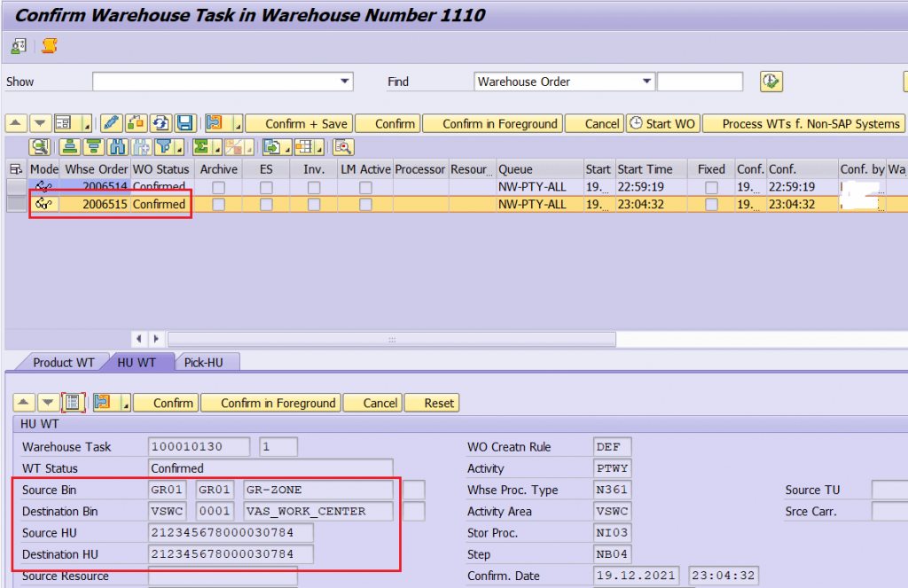Image resolution: width=908 pixels, height=588 pixels.
Task: Click the up arrow in warehouse order toolbar
Action: [16, 123]
